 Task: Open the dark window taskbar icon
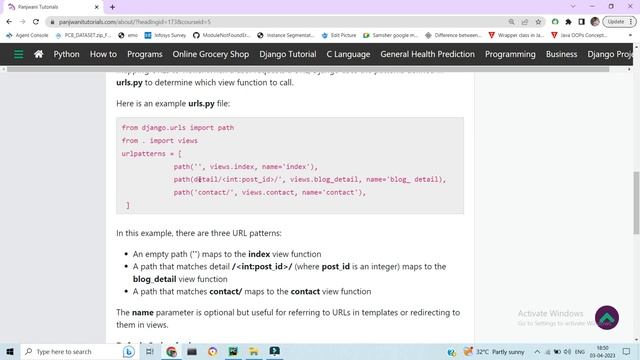(x=192, y=351)
